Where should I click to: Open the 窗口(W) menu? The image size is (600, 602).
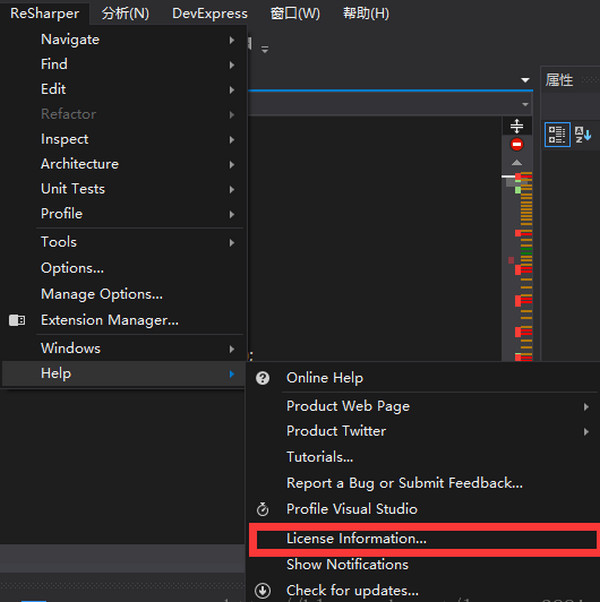(295, 13)
